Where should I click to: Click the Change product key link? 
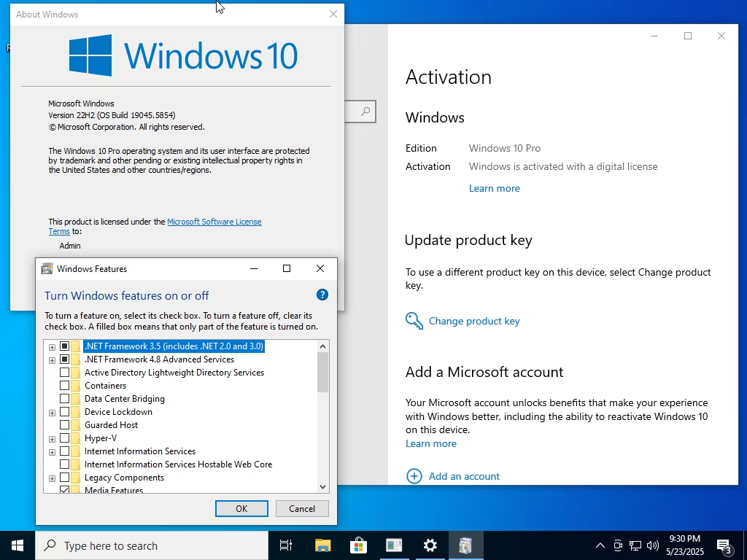(x=474, y=321)
